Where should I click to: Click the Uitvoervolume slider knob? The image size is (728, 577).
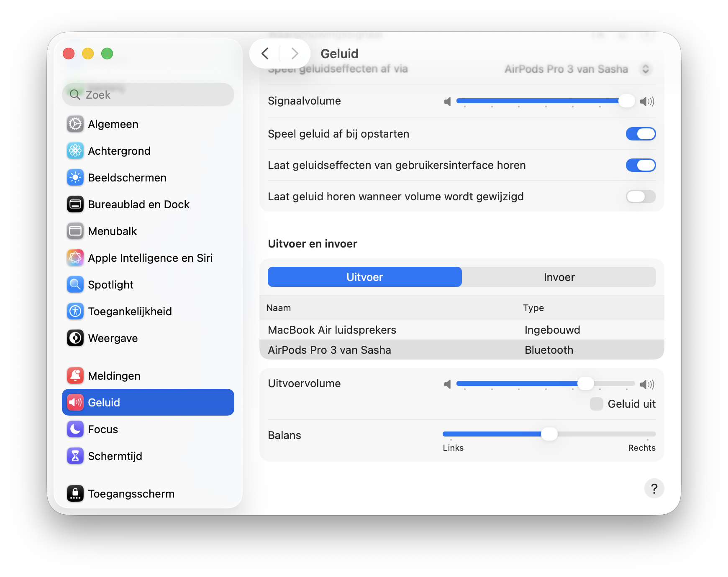coord(585,383)
